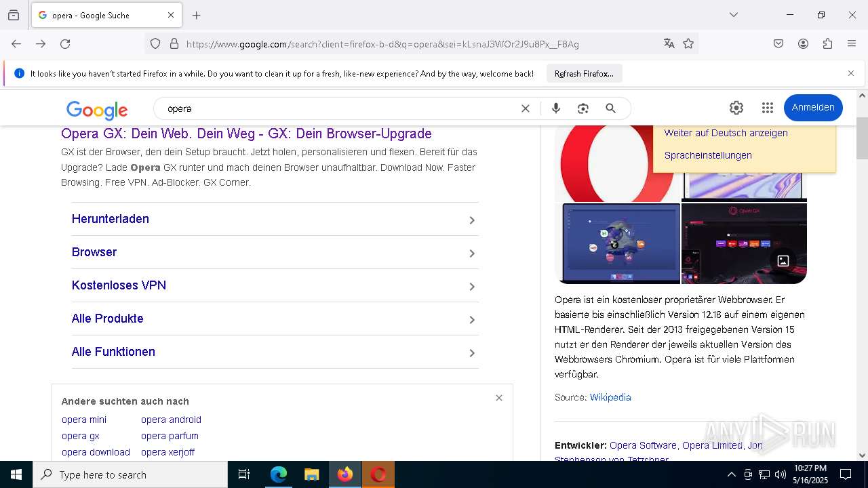Viewport: 868px width, 488px height.
Task: Expand the Alle Produkte sitelink
Action: point(275,319)
